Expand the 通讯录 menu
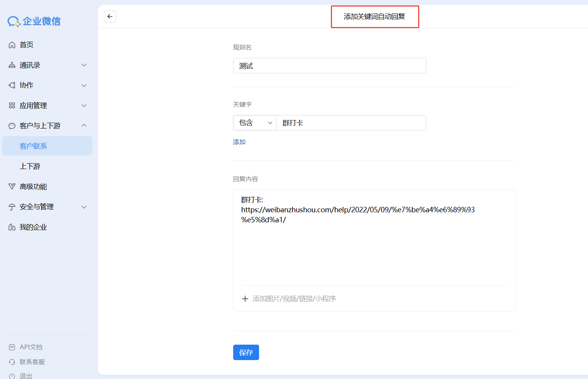 coord(84,65)
